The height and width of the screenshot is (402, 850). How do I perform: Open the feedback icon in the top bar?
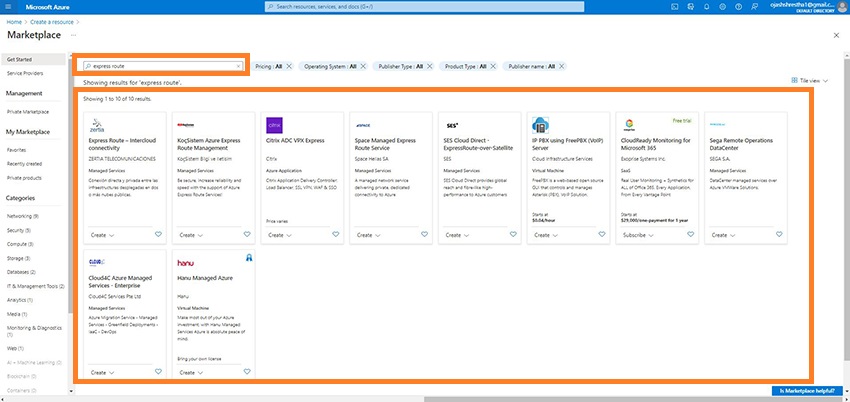754,7
